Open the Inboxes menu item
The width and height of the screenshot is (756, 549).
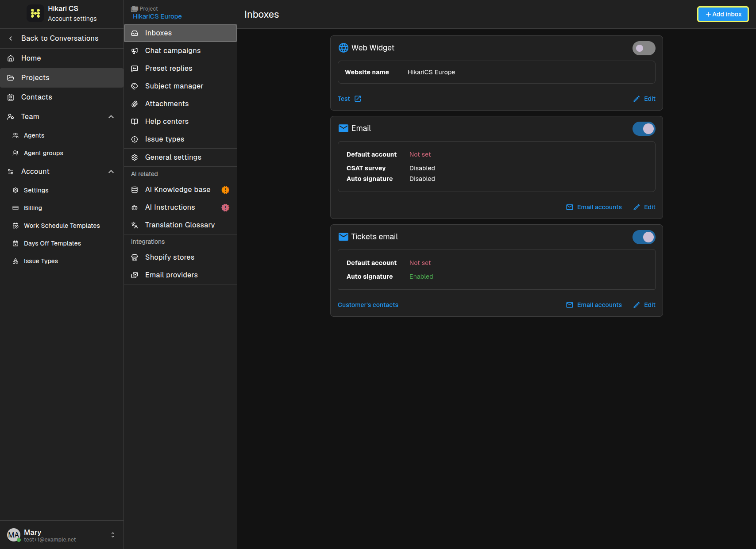click(x=181, y=33)
